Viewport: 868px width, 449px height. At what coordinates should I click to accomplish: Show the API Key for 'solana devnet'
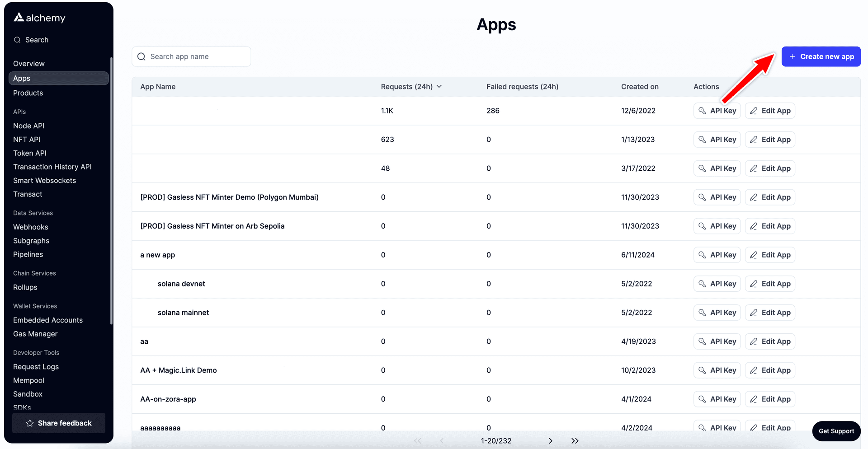717,284
